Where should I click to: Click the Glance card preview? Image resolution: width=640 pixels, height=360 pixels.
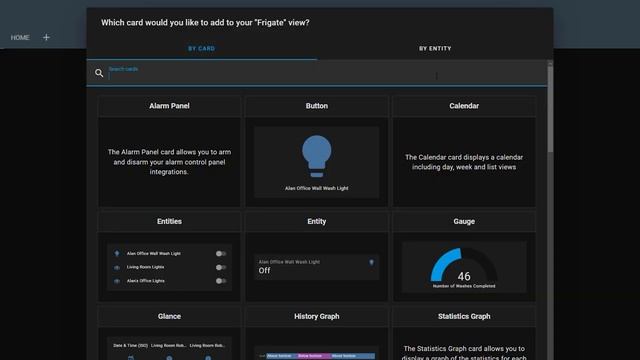[x=169, y=348]
